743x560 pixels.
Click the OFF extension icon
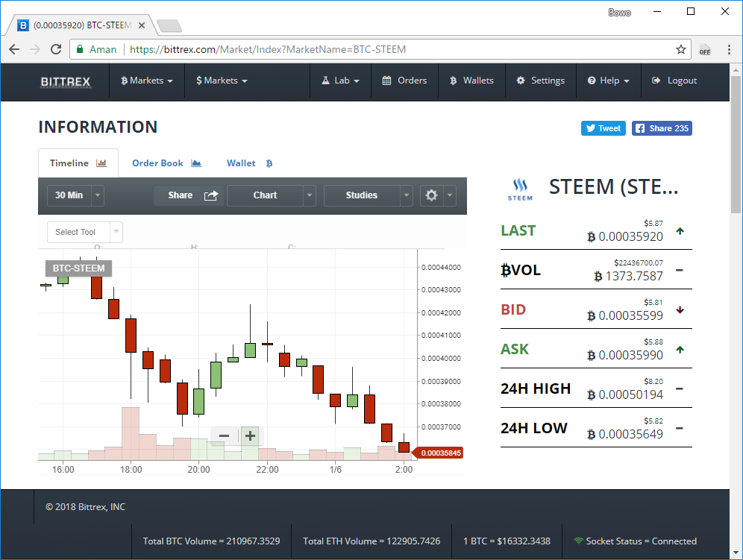(705, 49)
